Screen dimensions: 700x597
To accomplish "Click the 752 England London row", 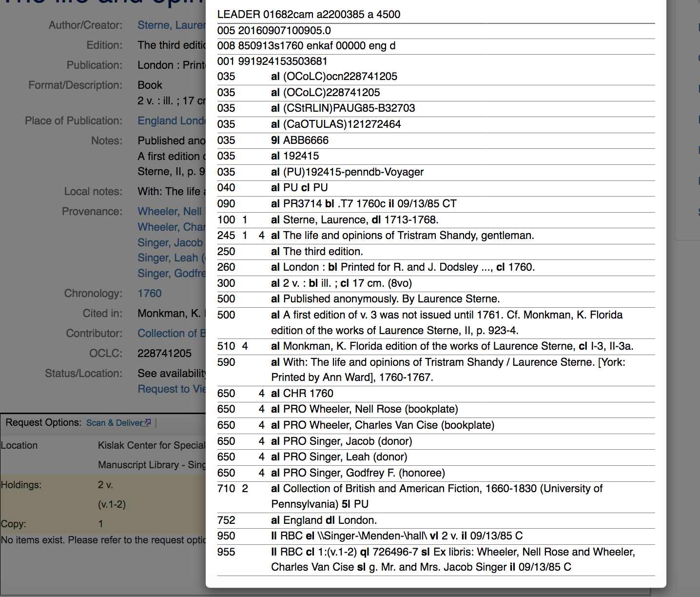I will [x=436, y=520].
